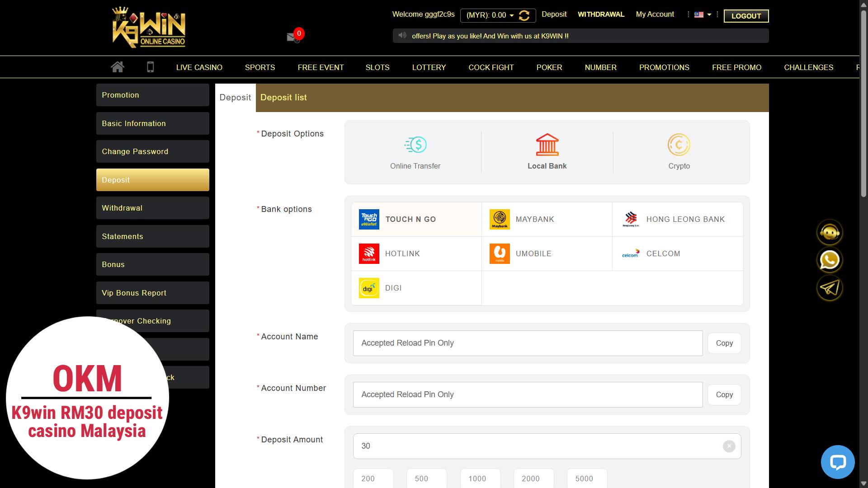Image resolution: width=868 pixels, height=488 pixels.
Task: Open the COCK FIGHT menu
Action: point(491,67)
